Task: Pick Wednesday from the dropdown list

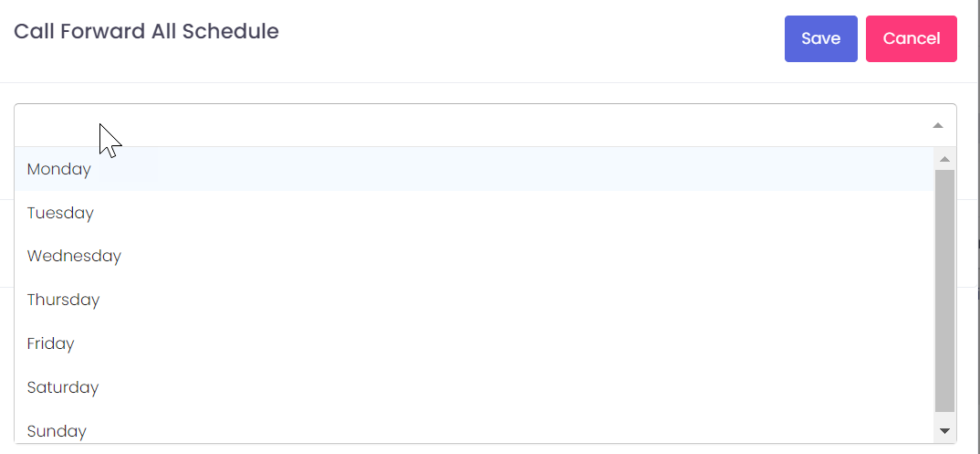Action: click(x=74, y=257)
